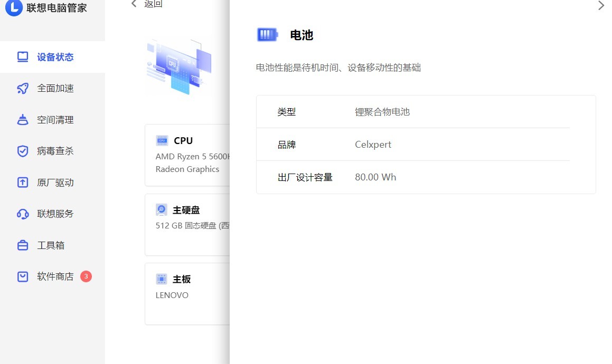The height and width of the screenshot is (364, 612).
Task: Open the 主硬盘 hardware card
Action: 187,225
